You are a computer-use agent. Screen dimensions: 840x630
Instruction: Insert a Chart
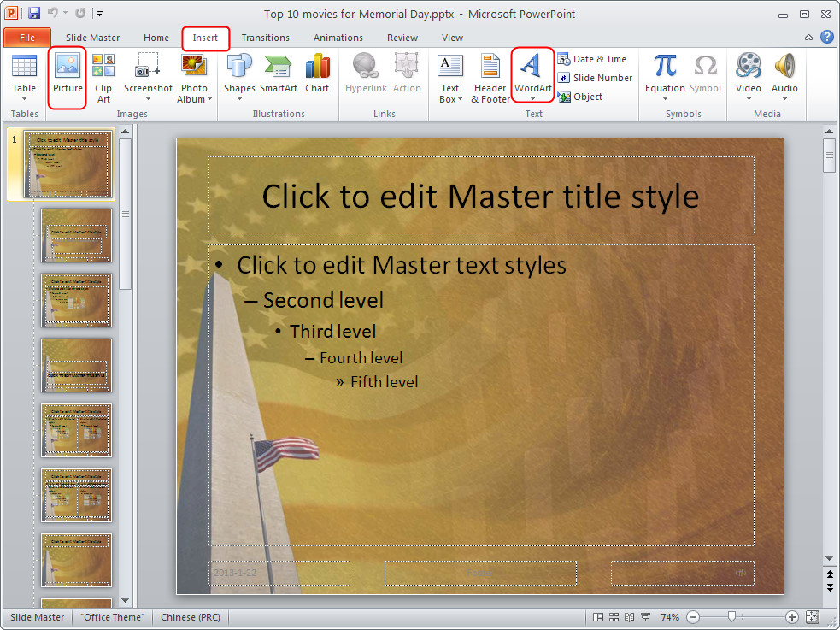[x=317, y=75]
